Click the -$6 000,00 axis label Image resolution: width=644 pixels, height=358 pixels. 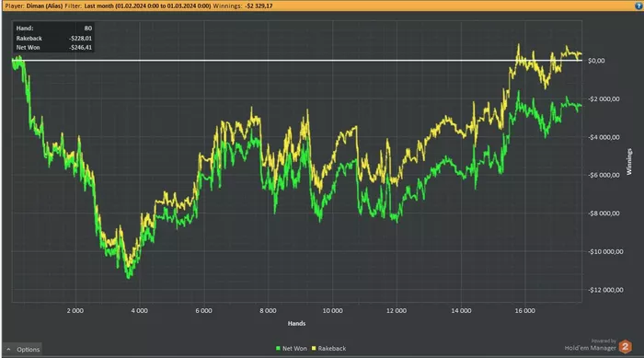tap(604, 175)
